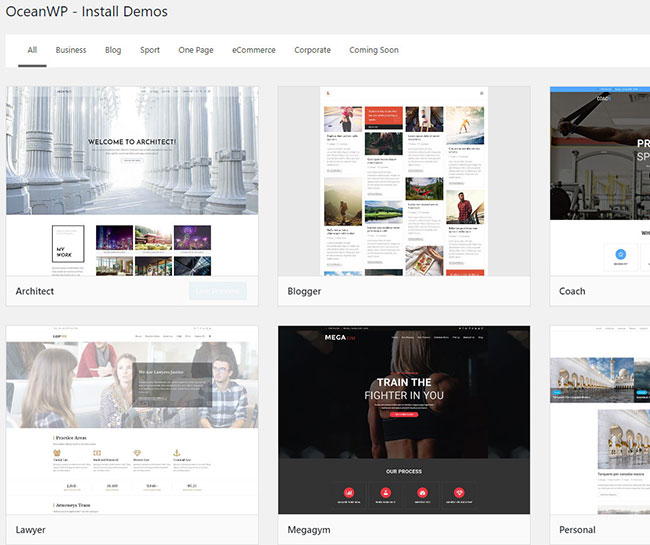650x545 pixels.
Task: Switch to the eCommerce tab
Action: tap(254, 50)
